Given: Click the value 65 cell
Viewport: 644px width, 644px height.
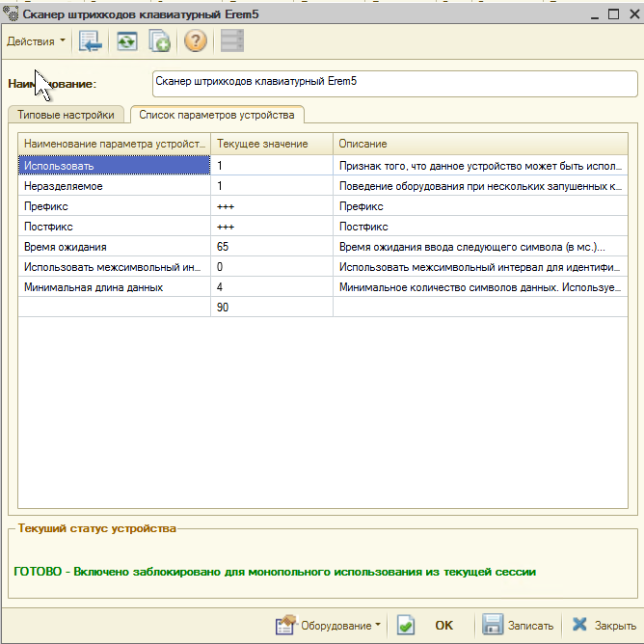Looking at the screenshot, I should coord(272,247).
